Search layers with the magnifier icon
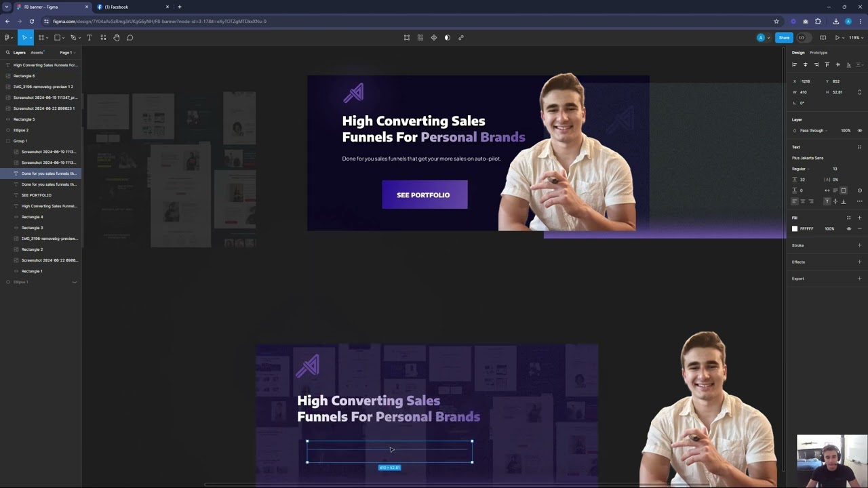This screenshot has width=868, height=488. 8,52
